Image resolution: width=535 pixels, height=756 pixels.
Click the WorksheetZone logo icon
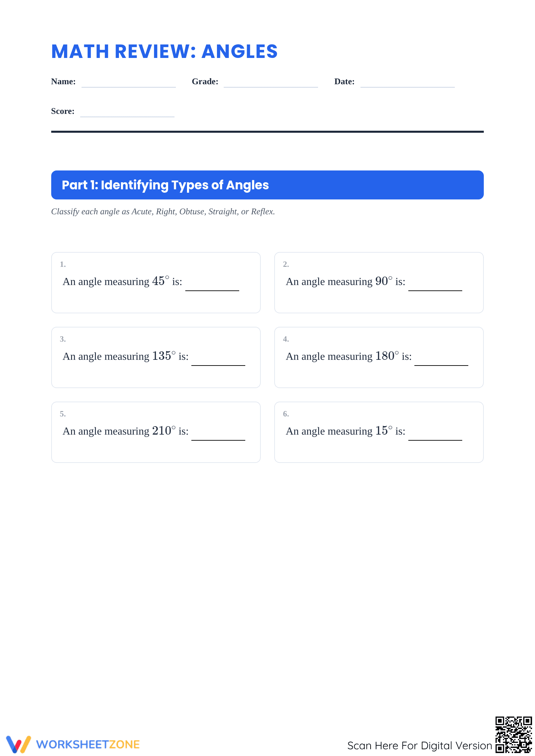point(19,744)
